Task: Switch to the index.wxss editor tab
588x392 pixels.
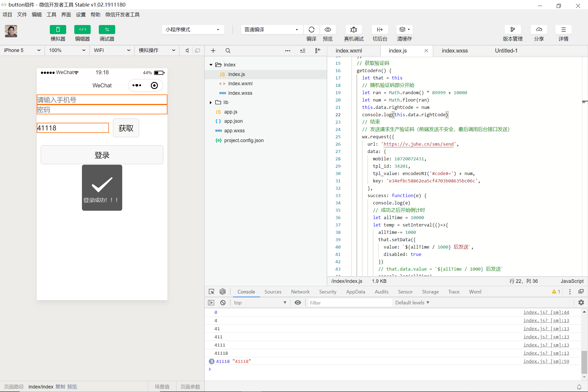Action: click(x=455, y=51)
